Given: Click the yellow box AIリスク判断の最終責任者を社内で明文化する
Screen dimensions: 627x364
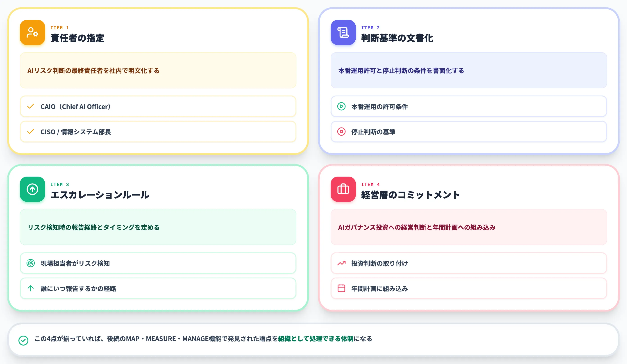Looking at the screenshot, I should pyautogui.click(x=158, y=71).
